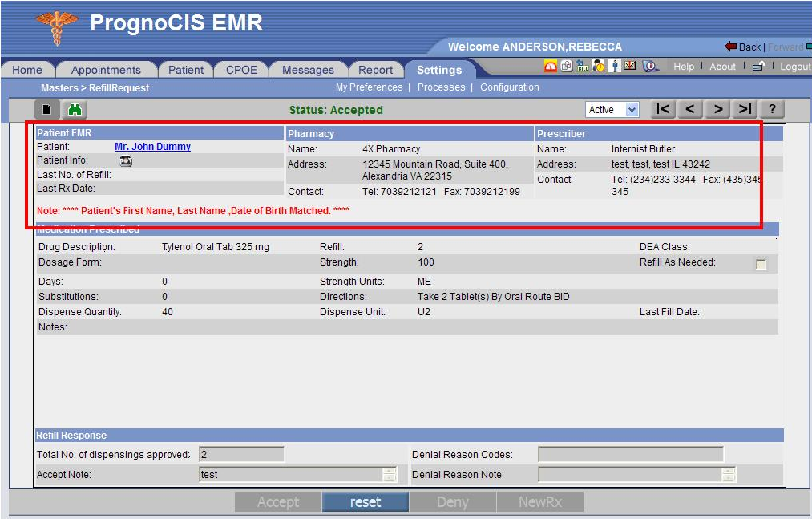Screen dimensions: 812x519
Task: Click the Accept Note field scroll stepper
Action: click(x=390, y=474)
